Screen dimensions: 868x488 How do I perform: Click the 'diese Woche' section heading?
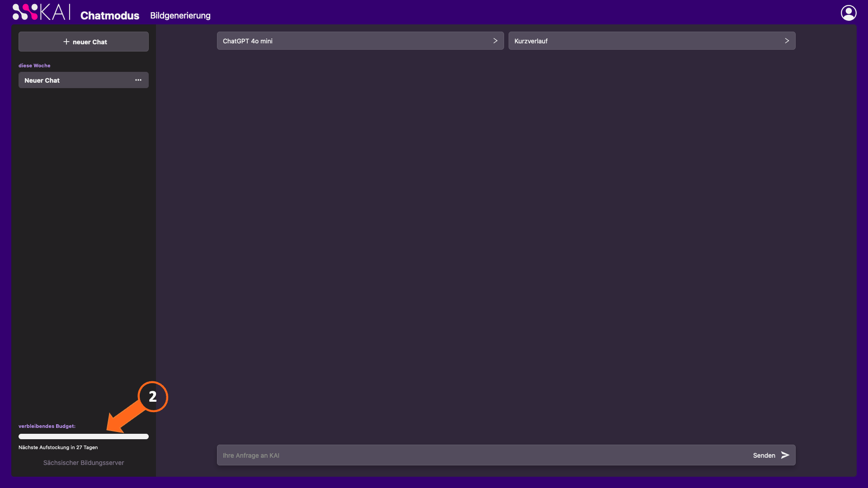[x=34, y=66]
